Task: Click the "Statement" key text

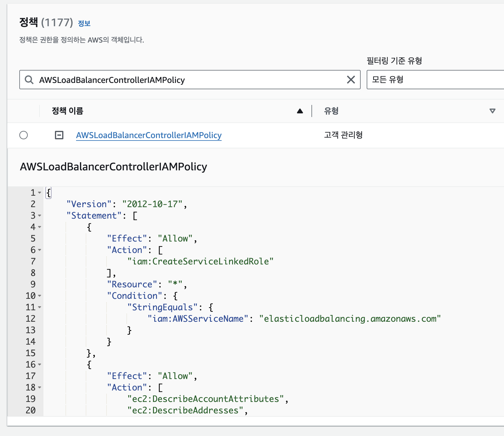Action: 94,216
